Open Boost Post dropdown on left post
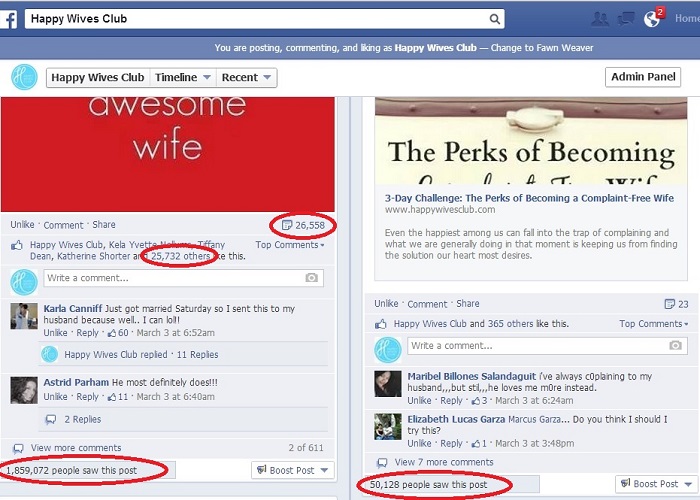Image resolution: width=700 pixels, height=500 pixels. [292, 470]
